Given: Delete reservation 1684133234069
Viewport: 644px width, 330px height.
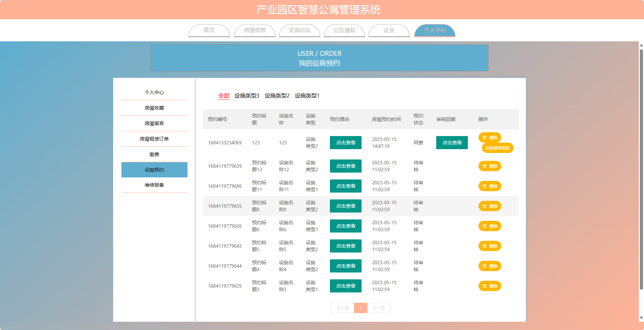Looking at the screenshot, I should tap(490, 137).
